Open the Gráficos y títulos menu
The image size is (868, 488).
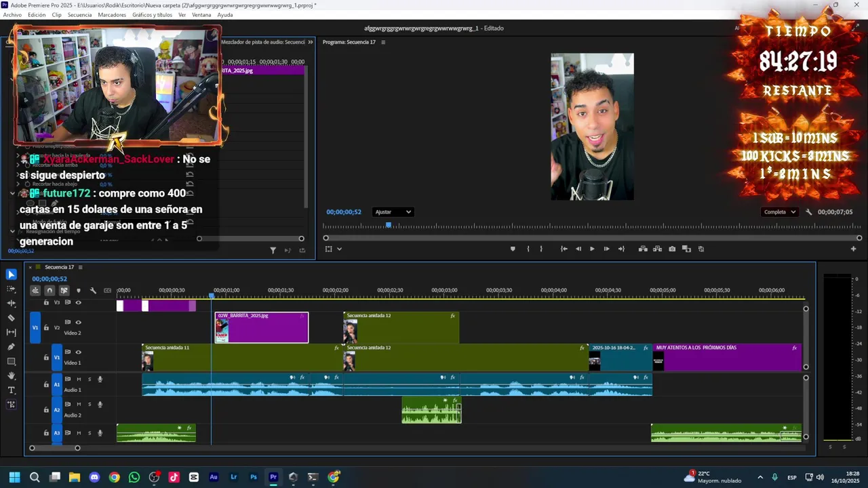pyautogui.click(x=152, y=15)
